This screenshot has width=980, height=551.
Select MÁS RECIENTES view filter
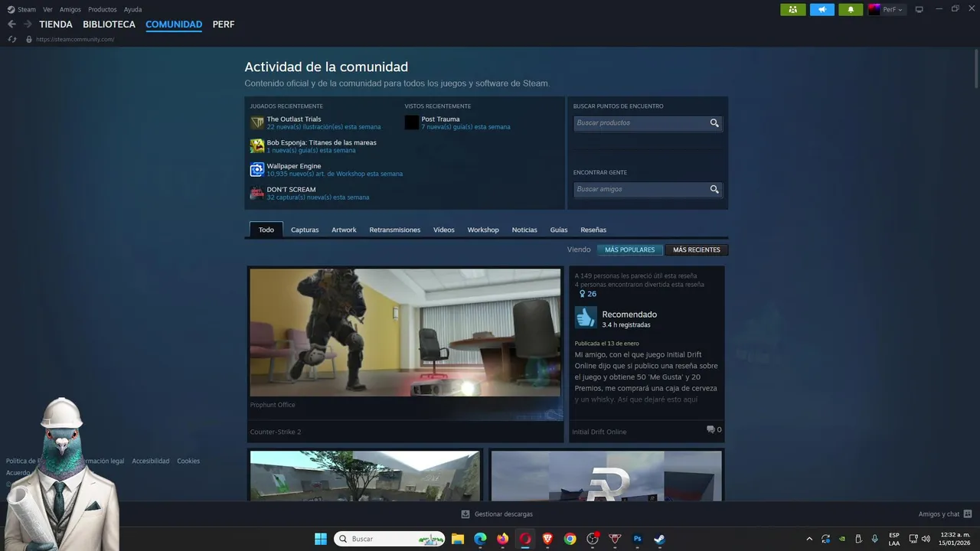pos(697,249)
